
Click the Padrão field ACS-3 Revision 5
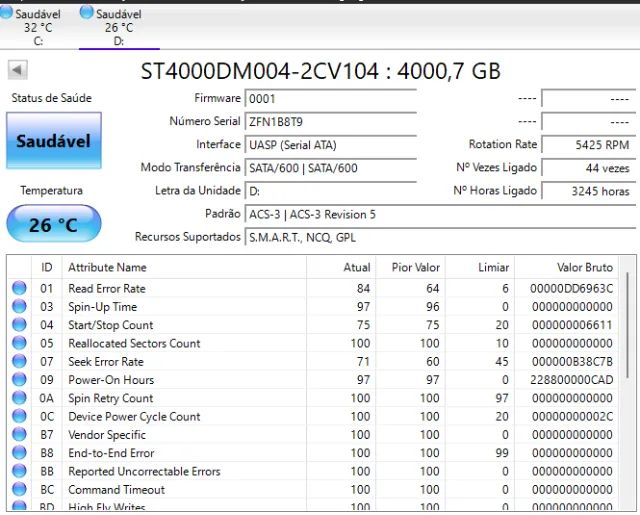tap(440, 215)
